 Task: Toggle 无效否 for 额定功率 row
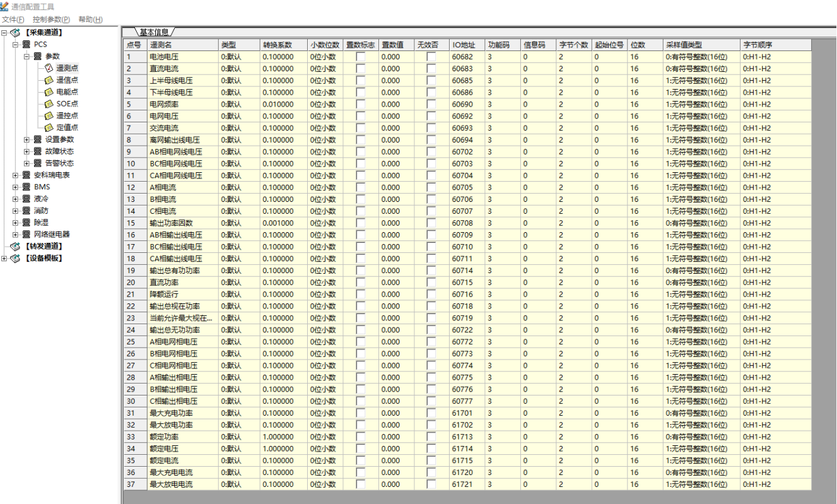pyautogui.click(x=431, y=437)
